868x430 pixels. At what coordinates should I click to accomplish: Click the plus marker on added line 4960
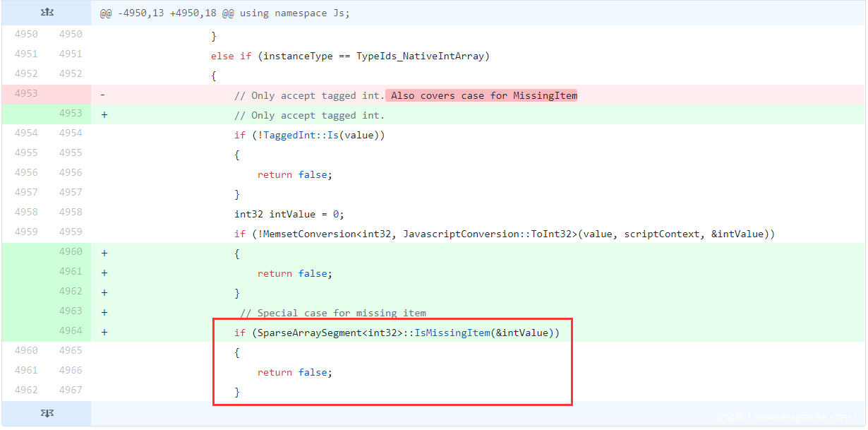coord(104,253)
